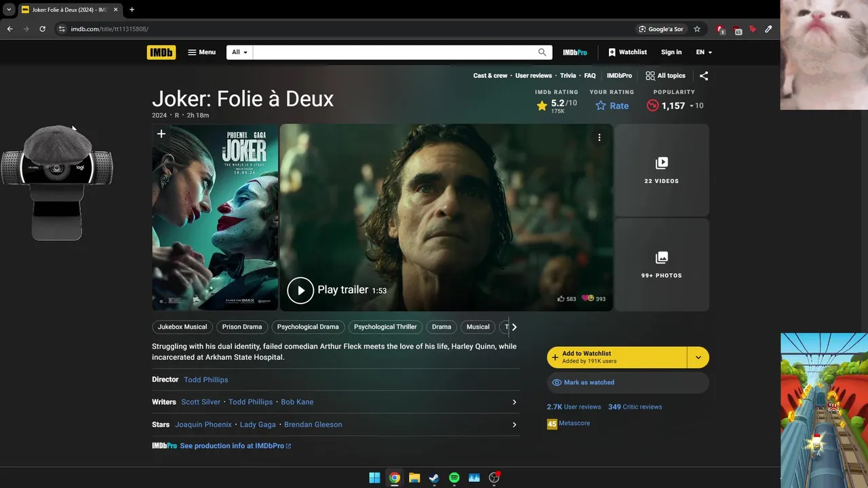Open Trivia
The height and width of the screenshot is (488, 868).
click(568, 76)
